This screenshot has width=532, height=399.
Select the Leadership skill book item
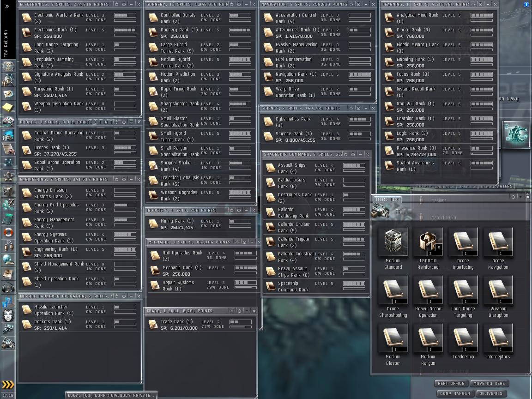(463, 338)
